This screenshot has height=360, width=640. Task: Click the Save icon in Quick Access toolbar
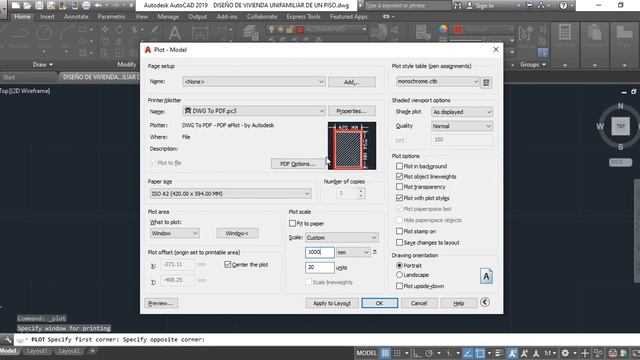tap(39, 5)
